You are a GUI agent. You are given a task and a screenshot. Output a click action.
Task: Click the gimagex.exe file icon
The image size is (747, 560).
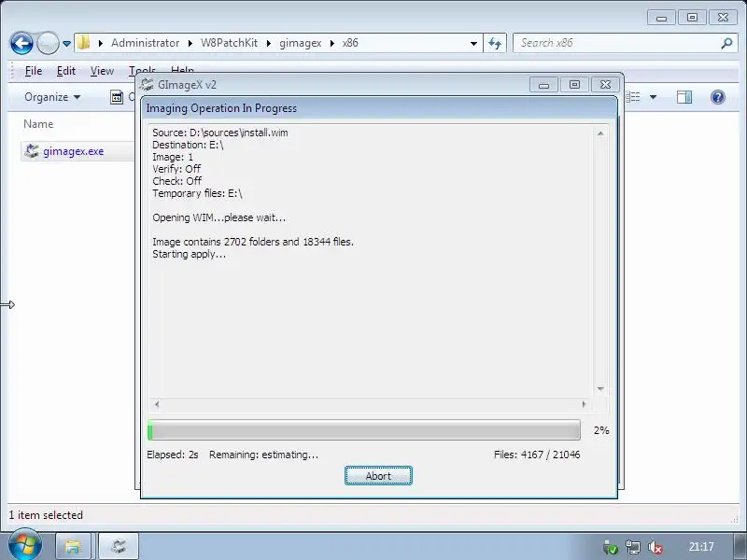pyautogui.click(x=32, y=151)
